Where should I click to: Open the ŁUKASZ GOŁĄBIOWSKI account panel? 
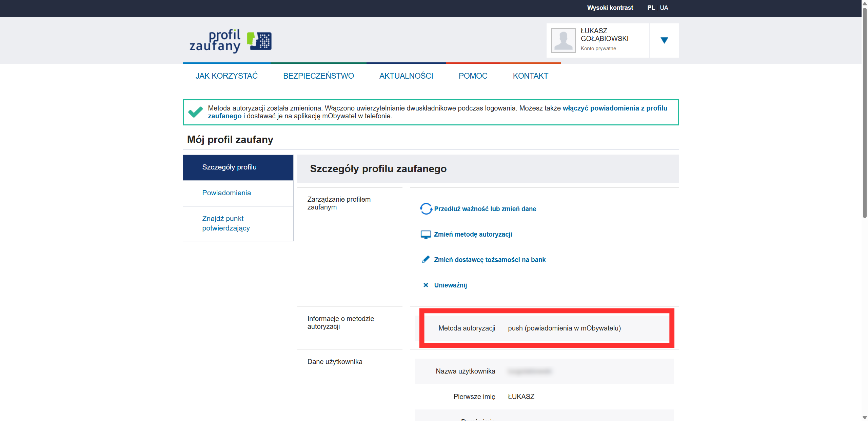598,40
